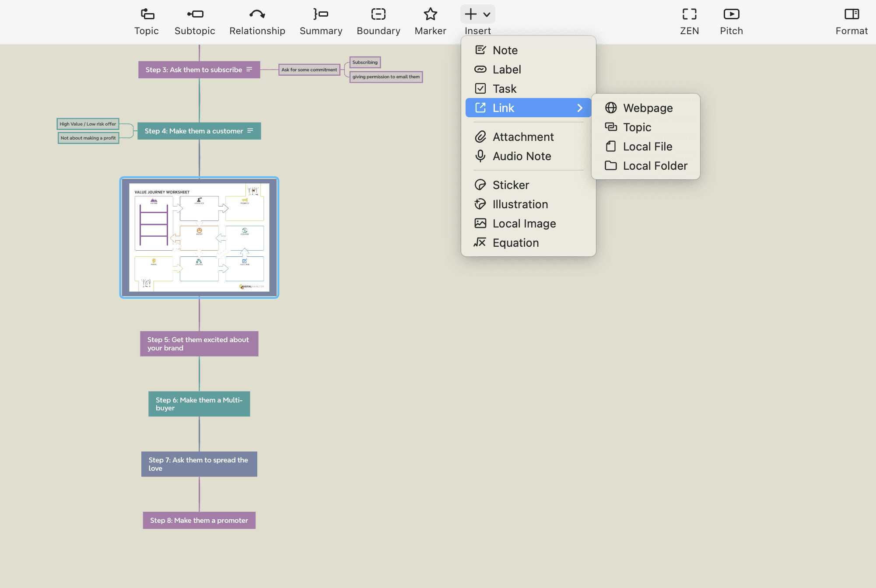
Task: Insert an Attachment
Action: 529,137
